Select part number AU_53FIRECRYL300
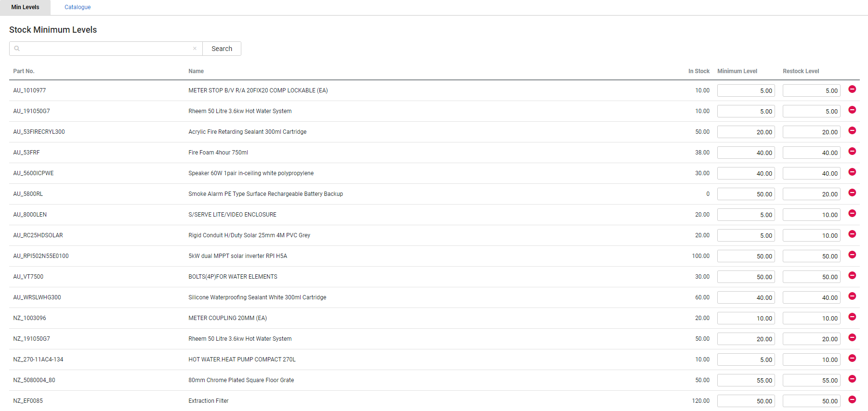Image resolution: width=868 pixels, height=411 pixels. click(x=39, y=132)
